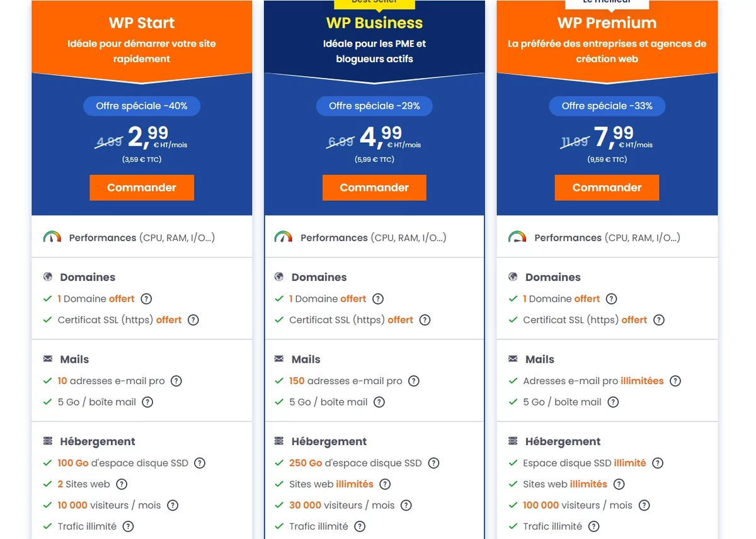Select the 'Offre spéciale -40%' badge
The image size is (756, 539).
point(142,106)
